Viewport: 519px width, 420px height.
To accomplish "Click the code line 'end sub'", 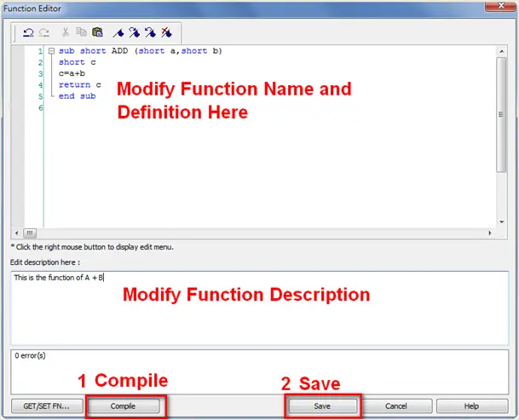I will (77, 96).
